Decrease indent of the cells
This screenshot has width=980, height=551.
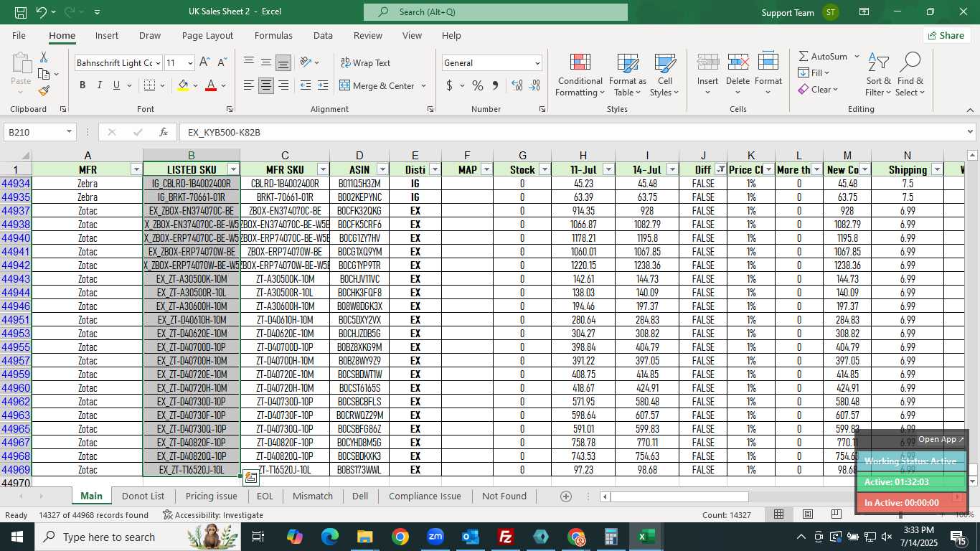(306, 85)
